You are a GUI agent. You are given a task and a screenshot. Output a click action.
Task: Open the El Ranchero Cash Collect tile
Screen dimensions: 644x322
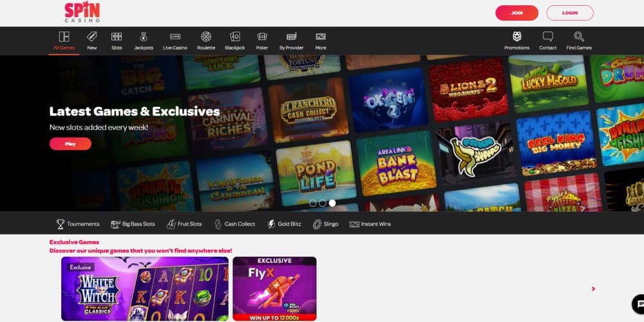pos(308,109)
